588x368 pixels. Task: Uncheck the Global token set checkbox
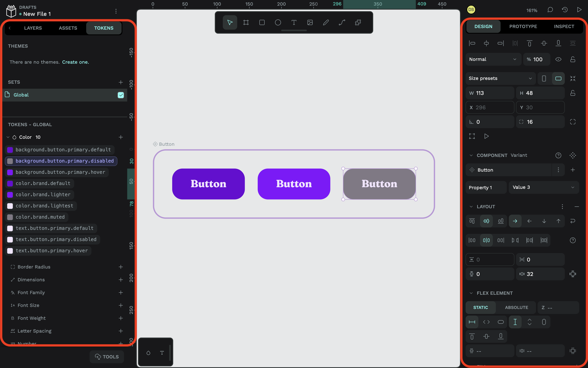[x=121, y=95]
